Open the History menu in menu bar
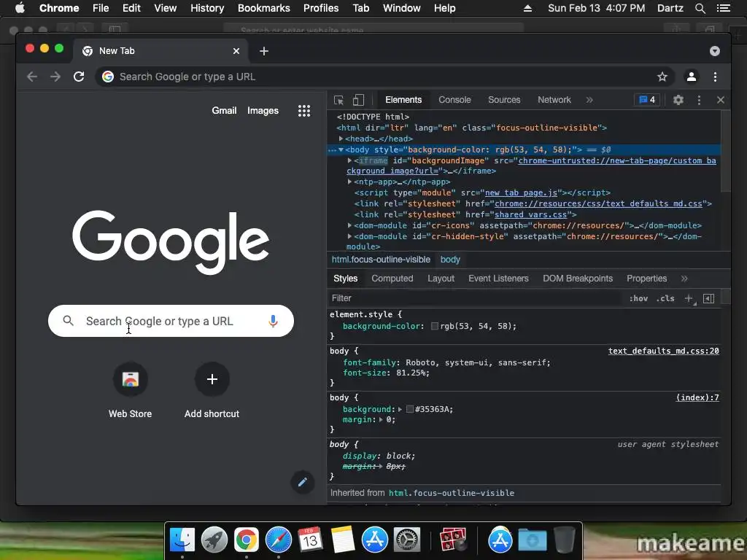Image resolution: width=747 pixels, height=560 pixels. point(207,8)
